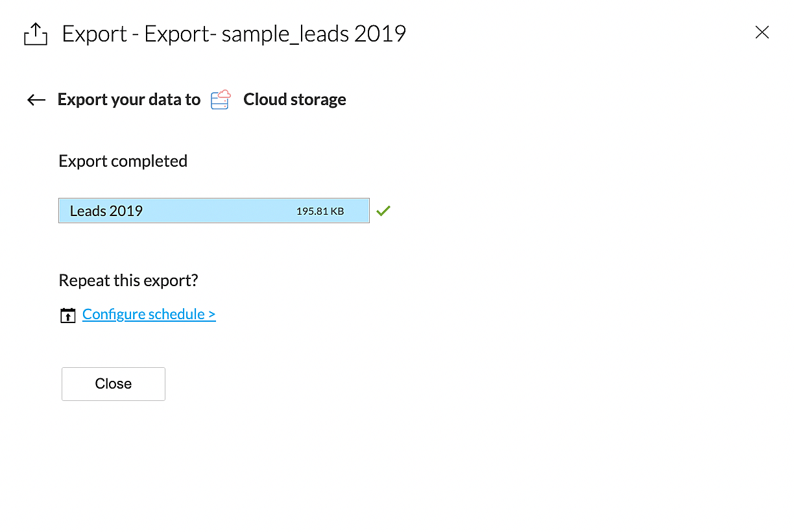This screenshot has height=532, width=794.
Task: Click the export upload icon in header
Action: click(36, 34)
